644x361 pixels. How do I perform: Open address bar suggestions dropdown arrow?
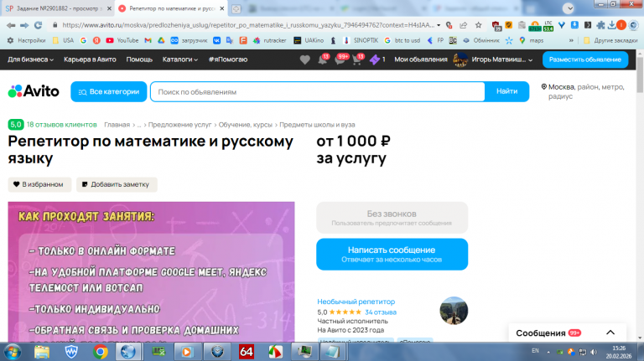tap(439, 25)
